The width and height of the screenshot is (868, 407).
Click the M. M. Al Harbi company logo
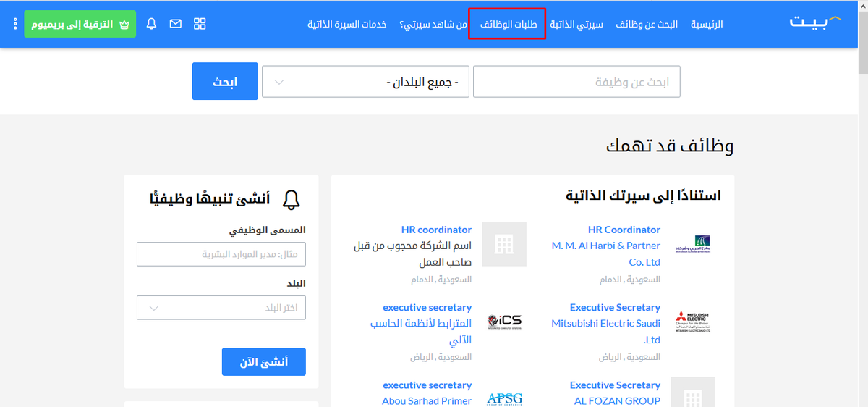click(692, 244)
